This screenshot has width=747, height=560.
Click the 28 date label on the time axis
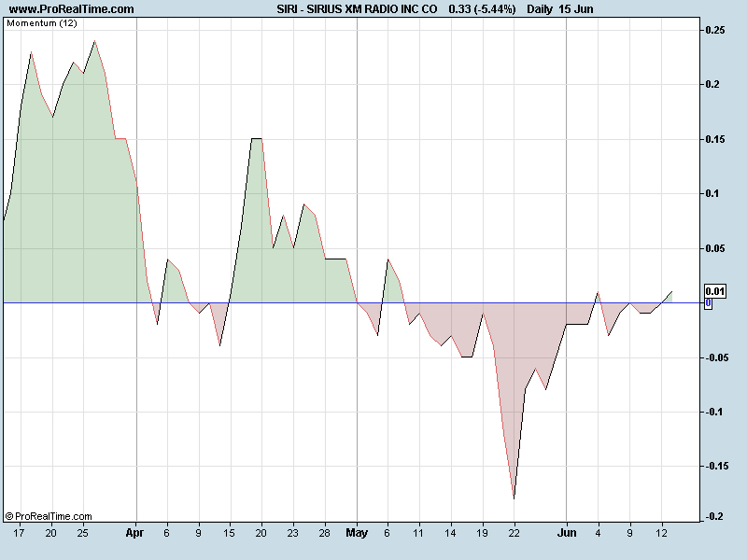coord(324,533)
